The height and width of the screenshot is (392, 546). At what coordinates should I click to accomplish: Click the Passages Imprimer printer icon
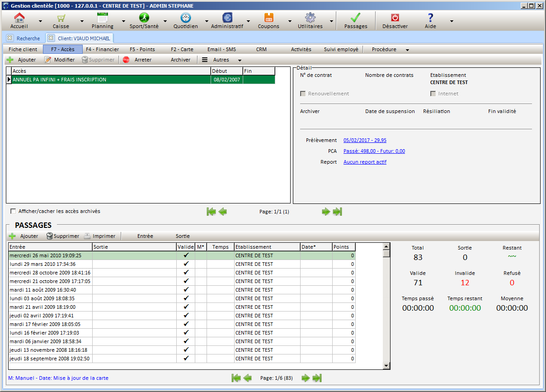pos(87,236)
